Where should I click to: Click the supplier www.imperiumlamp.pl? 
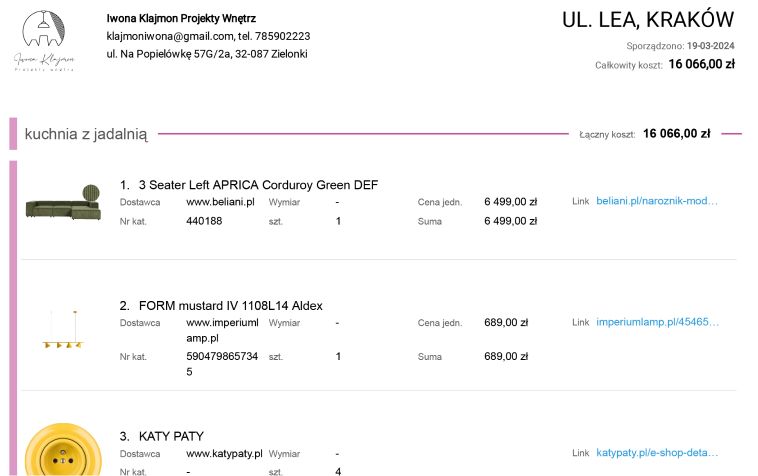pyautogui.click(x=222, y=330)
